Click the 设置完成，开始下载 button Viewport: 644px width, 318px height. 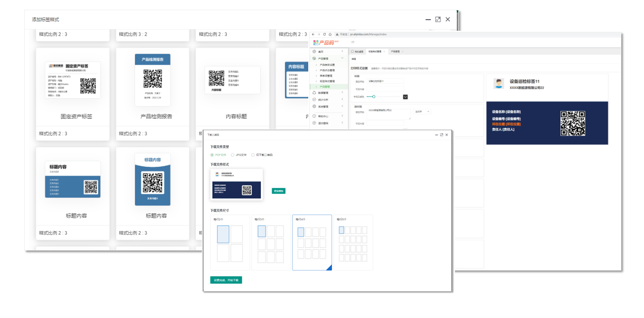tap(226, 280)
